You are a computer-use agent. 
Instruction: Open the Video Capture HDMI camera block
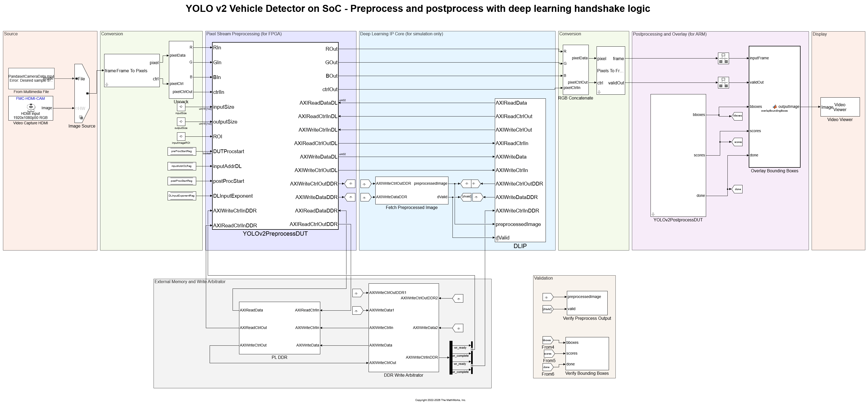click(x=31, y=108)
